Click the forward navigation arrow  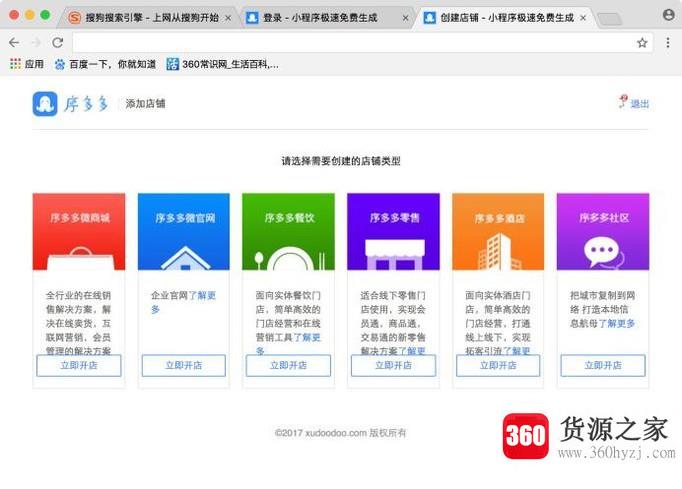pyautogui.click(x=36, y=43)
